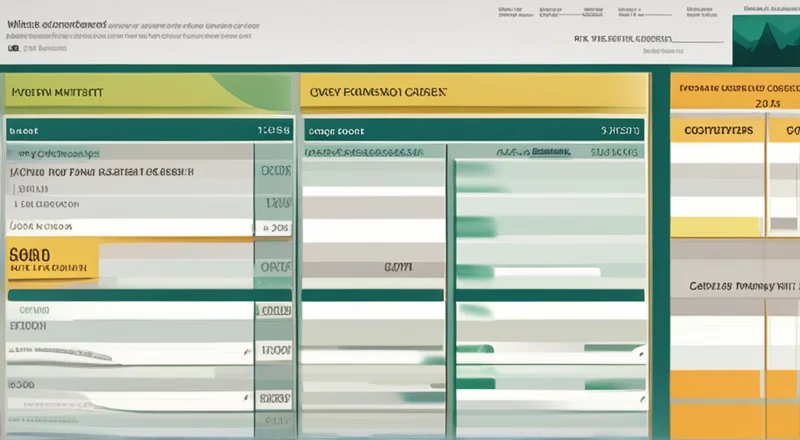Click the arrow marker ending the 'ETOON' row
This screenshot has height=440, width=800.
coord(247,351)
